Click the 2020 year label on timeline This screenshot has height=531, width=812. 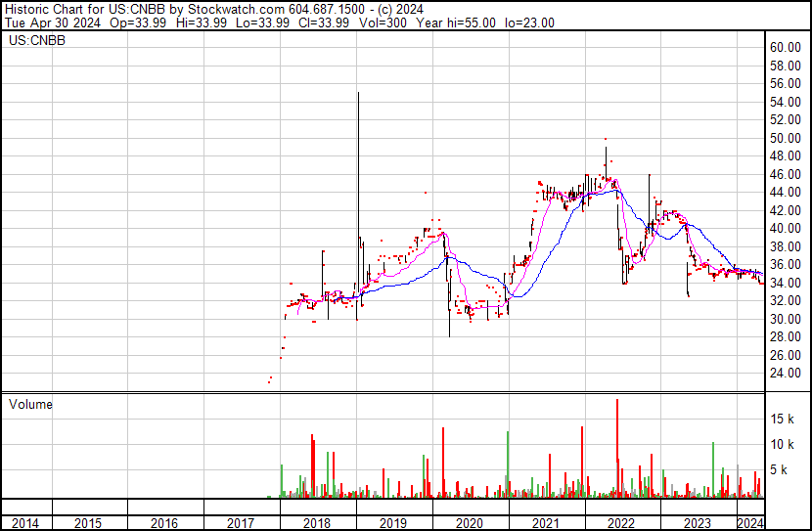tap(470, 523)
